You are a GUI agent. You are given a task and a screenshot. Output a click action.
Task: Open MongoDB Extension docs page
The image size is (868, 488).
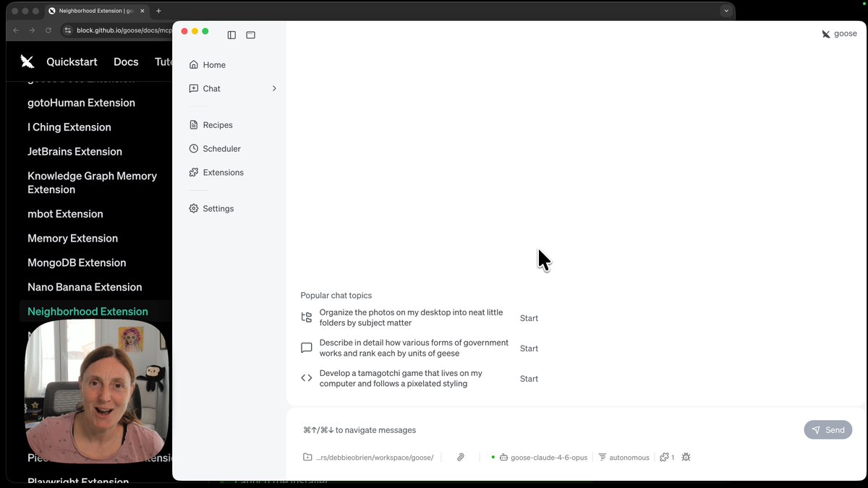77,263
